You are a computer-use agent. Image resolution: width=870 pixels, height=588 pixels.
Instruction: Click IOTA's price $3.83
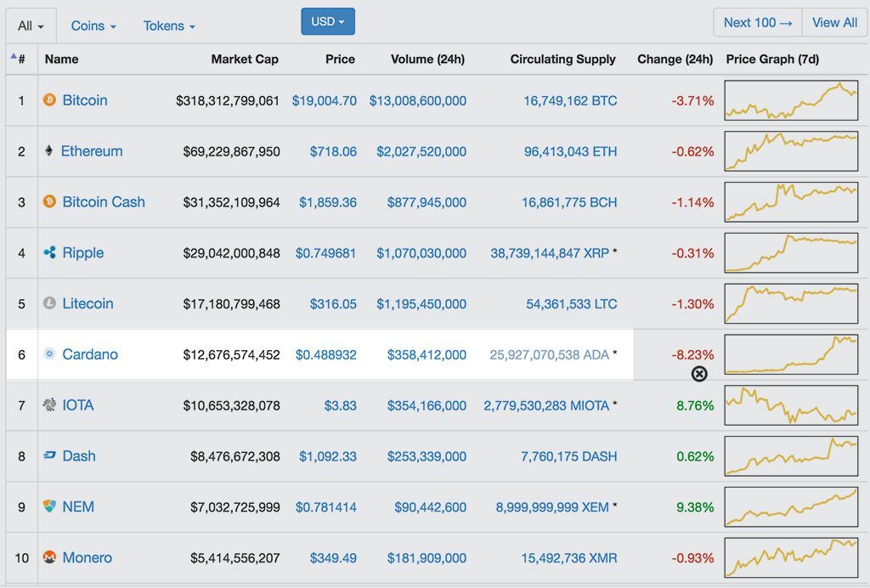click(x=340, y=405)
